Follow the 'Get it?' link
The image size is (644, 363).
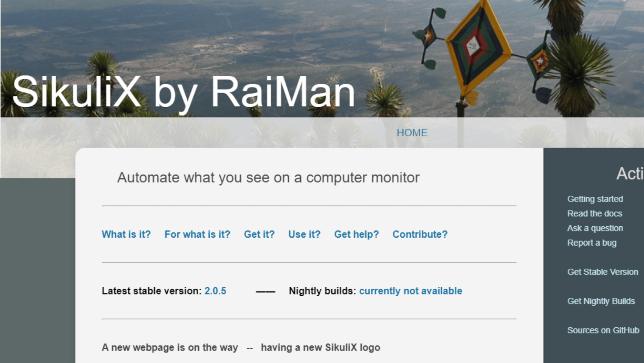(259, 235)
